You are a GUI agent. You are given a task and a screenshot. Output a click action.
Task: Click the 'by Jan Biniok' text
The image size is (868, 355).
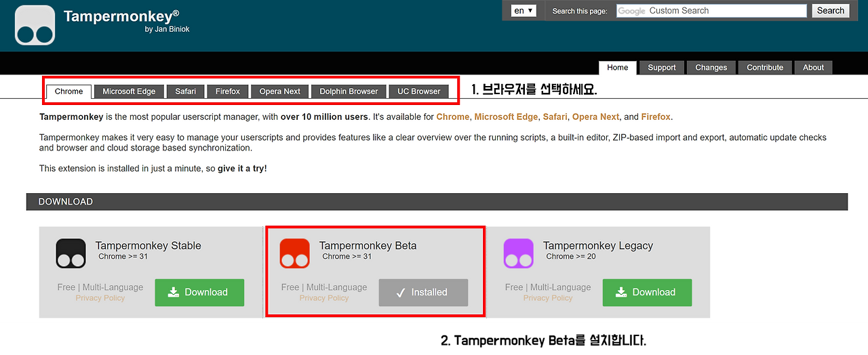tap(168, 29)
